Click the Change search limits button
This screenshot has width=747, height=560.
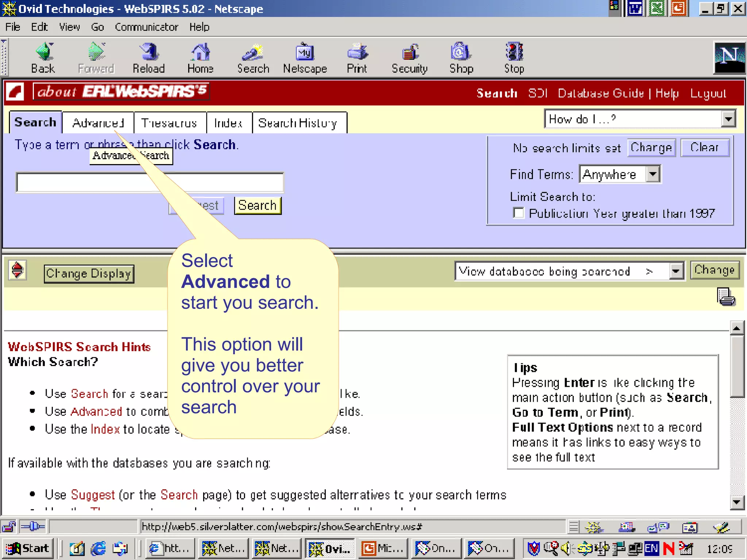point(651,148)
